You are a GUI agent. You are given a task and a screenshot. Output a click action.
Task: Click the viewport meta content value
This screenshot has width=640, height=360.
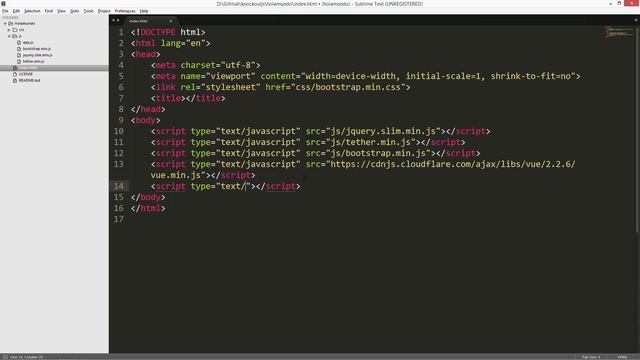[x=438, y=76]
